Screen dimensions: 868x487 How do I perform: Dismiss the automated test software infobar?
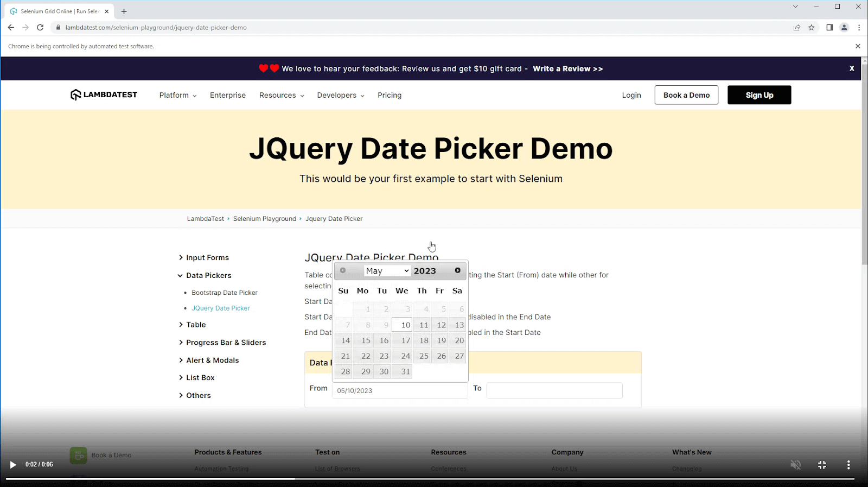click(x=858, y=46)
